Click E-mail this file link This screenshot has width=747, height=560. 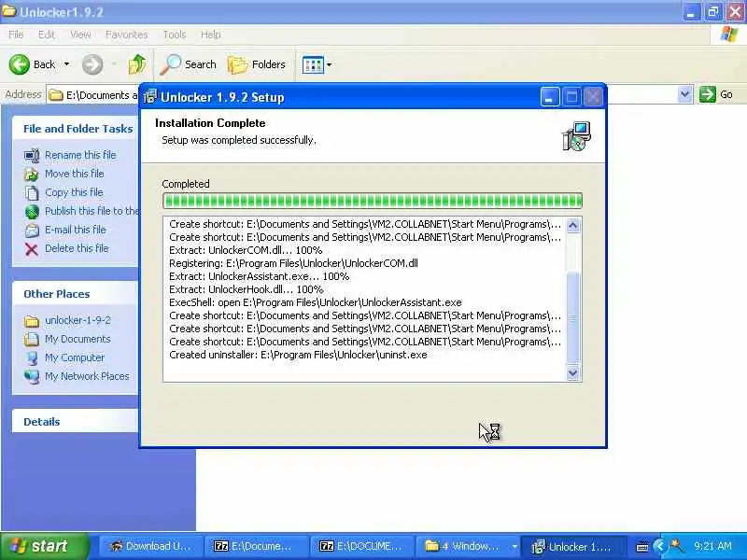click(x=76, y=230)
